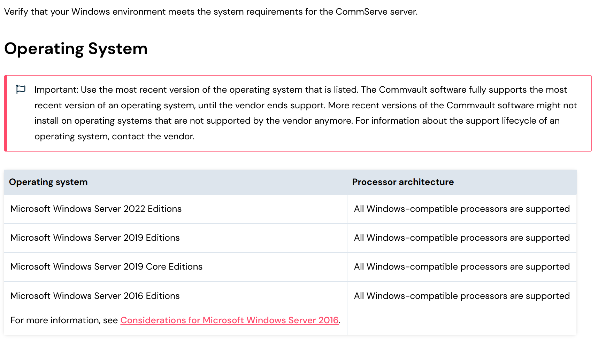Image resolution: width=598 pixels, height=364 pixels.
Task: Select Microsoft Windows Server 2019 Core Editions cell
Action: click(x=175, y=267)
